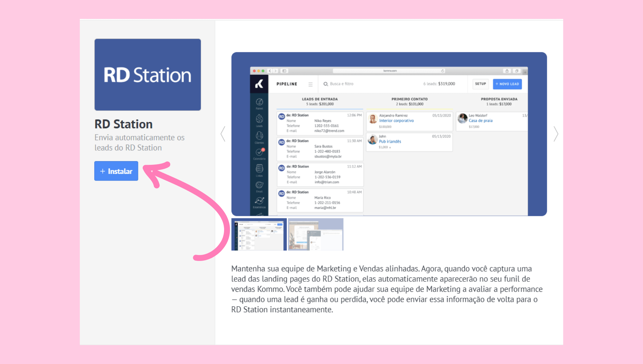Open the Pipeline hamburger menu

tap(310, 84)
